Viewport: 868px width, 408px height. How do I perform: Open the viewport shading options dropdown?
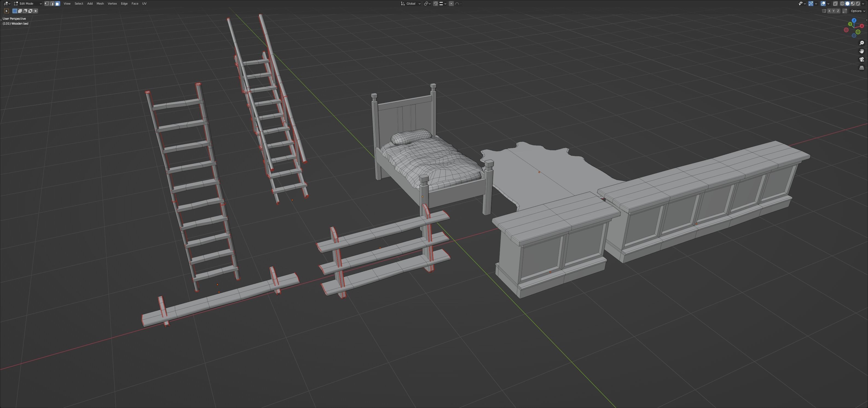pos(863,4)
